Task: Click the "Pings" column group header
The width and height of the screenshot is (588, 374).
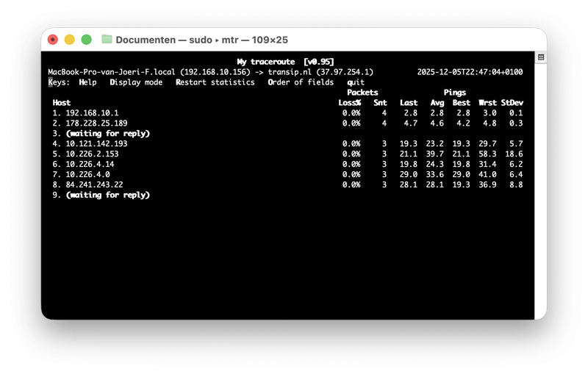Action: click(455, 93)
